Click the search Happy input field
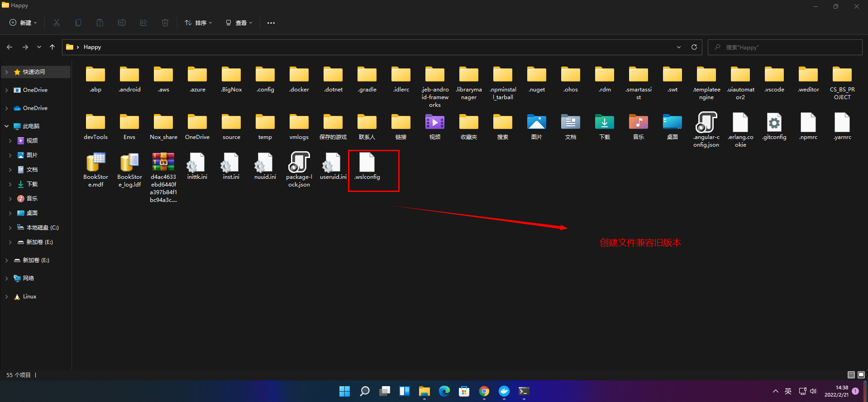This screenshot has width=868, height=402. (785, 47)
